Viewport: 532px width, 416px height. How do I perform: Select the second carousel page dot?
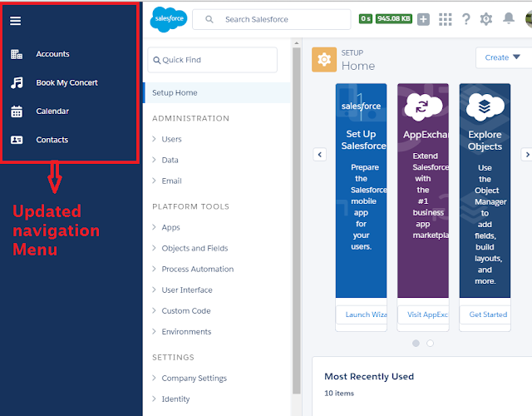tap(430, 344)
